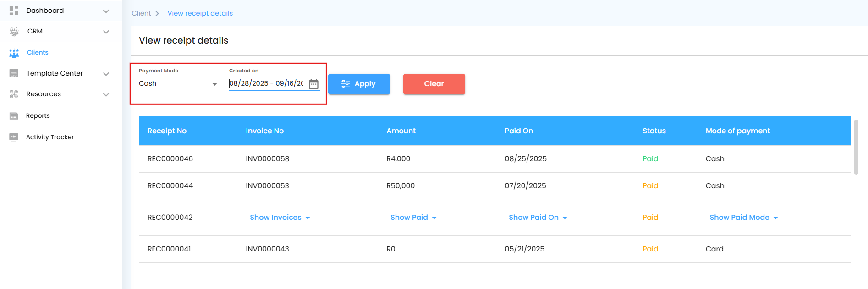Click invoice INV0000053 cell
Viewport: 868px width, 289px height.
point(267,185)
